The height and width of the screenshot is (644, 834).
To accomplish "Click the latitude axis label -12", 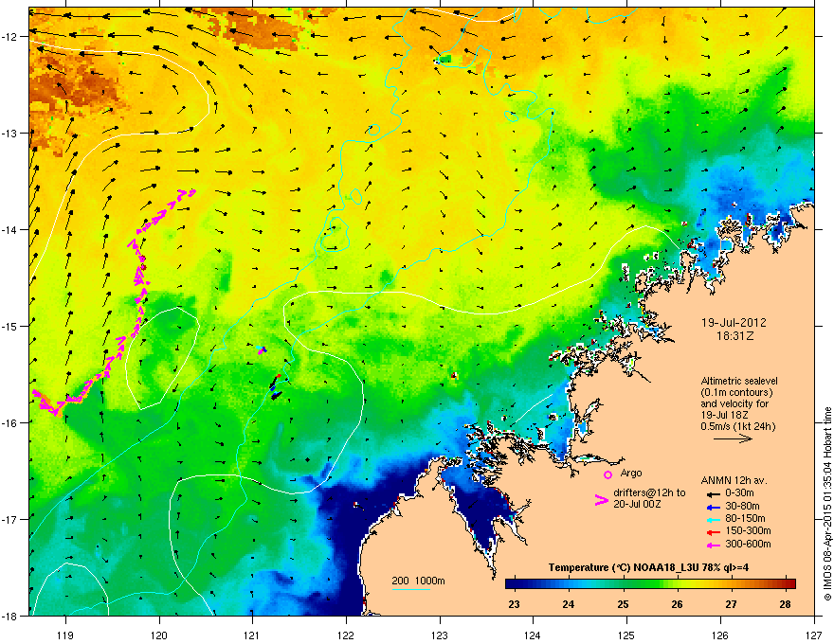I will 11,37.
